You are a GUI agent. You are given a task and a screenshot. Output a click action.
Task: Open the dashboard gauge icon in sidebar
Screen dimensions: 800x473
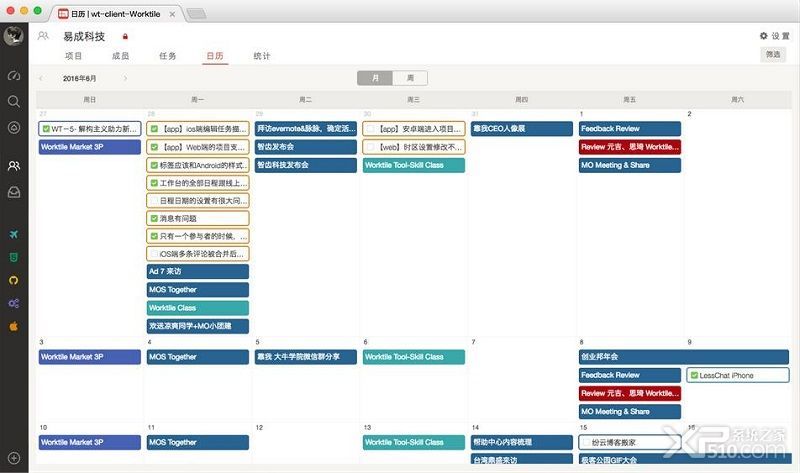tap(14, 76)
